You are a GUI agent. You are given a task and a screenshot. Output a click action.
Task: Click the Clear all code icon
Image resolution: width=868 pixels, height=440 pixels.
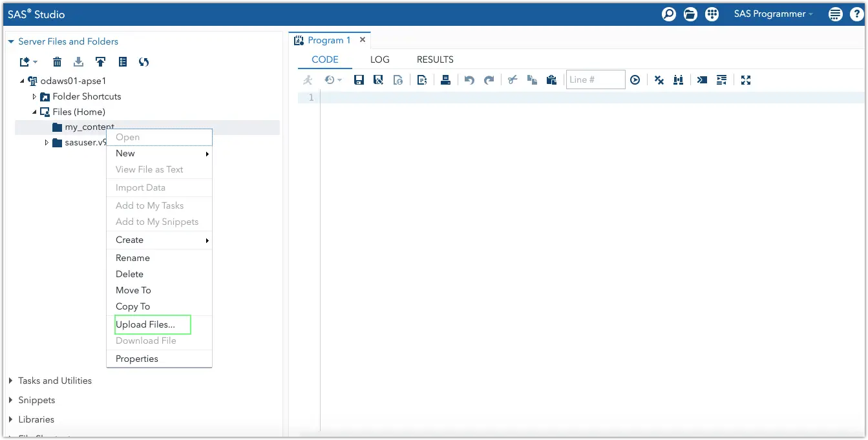tap(659, 80)
